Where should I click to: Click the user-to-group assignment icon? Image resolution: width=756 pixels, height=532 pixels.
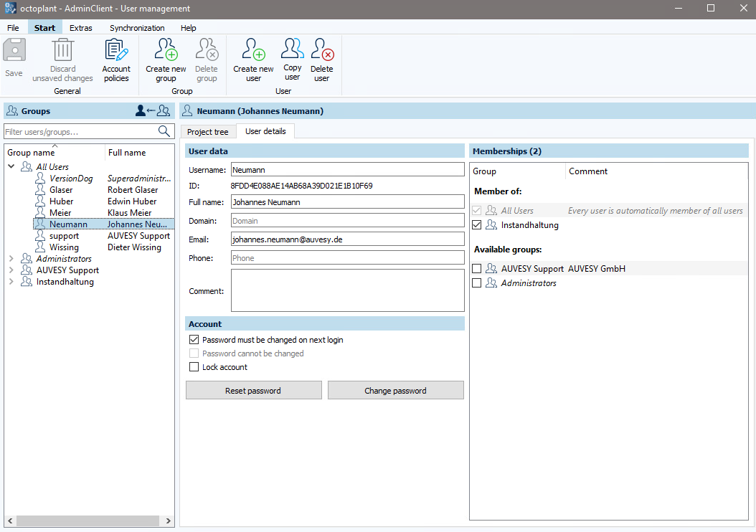click(x=152, y=110)
